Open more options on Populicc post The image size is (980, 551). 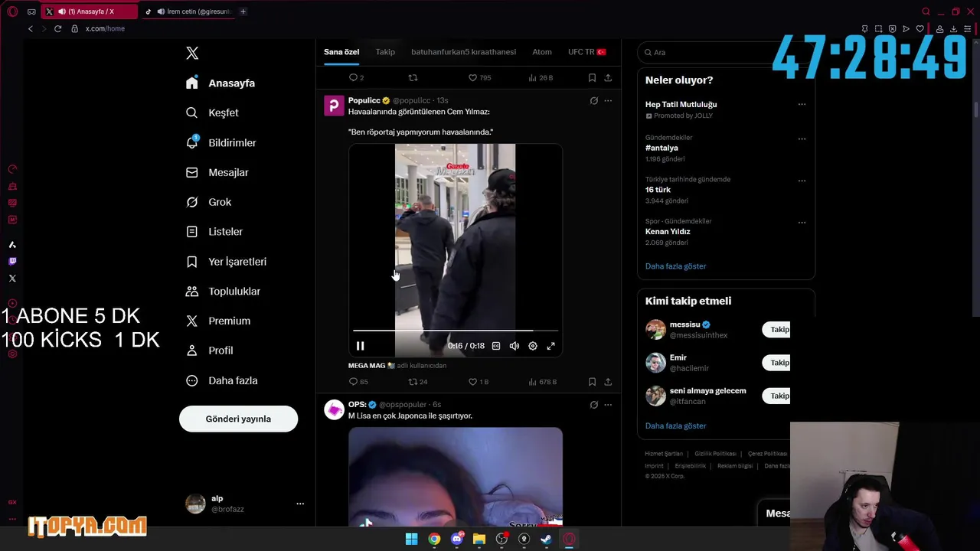click(608, 101)
